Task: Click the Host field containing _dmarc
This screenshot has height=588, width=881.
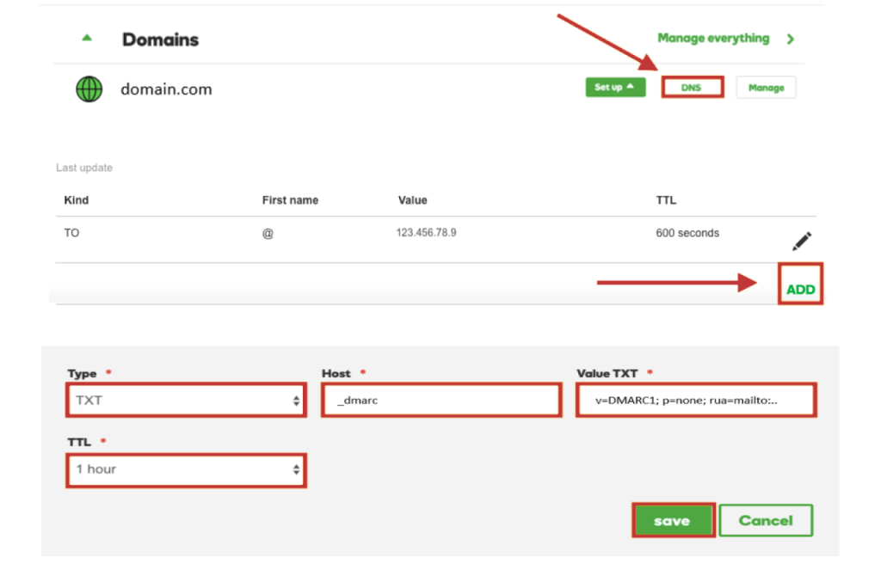Action: click(x=440, y=400)
